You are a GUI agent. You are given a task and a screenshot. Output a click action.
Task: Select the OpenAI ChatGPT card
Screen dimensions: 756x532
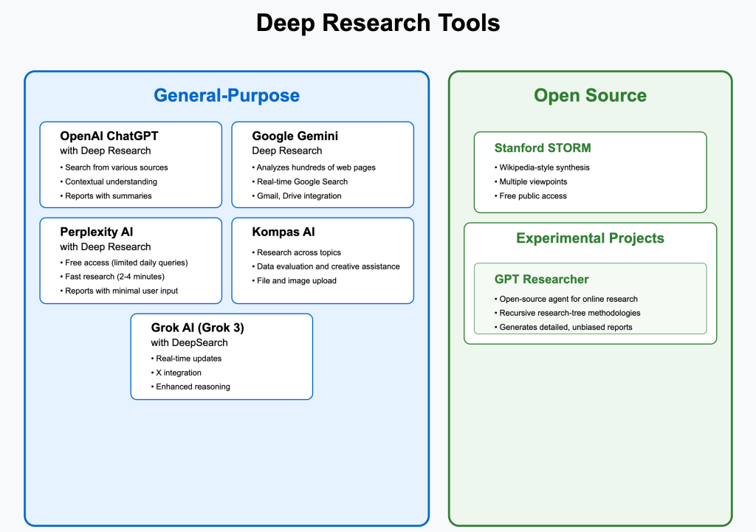(131, 164)
